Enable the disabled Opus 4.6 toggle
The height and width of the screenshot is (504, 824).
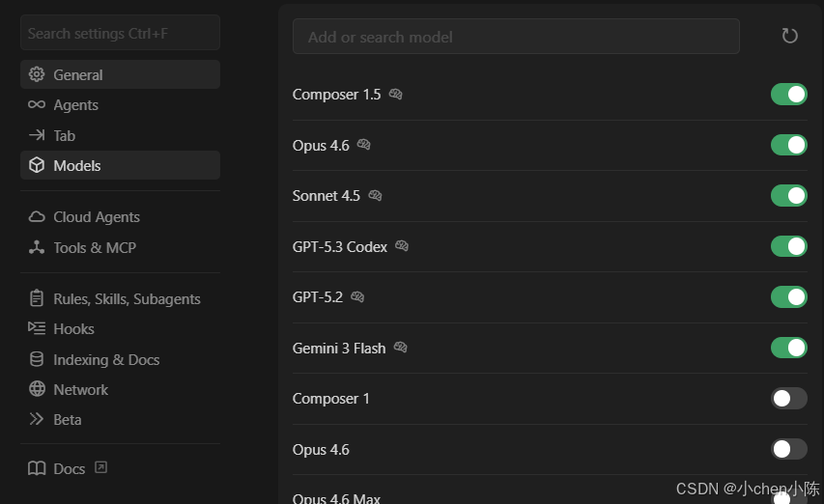789,449
